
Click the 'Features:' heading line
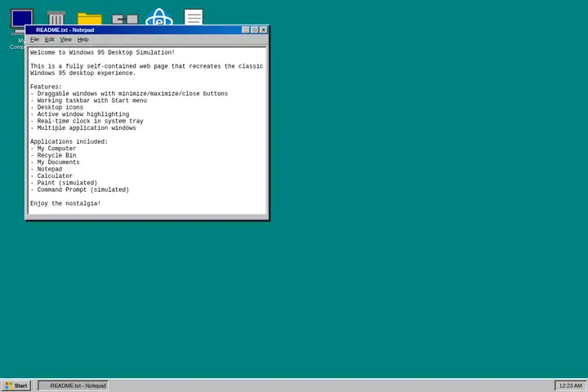(x=46, y=87)
